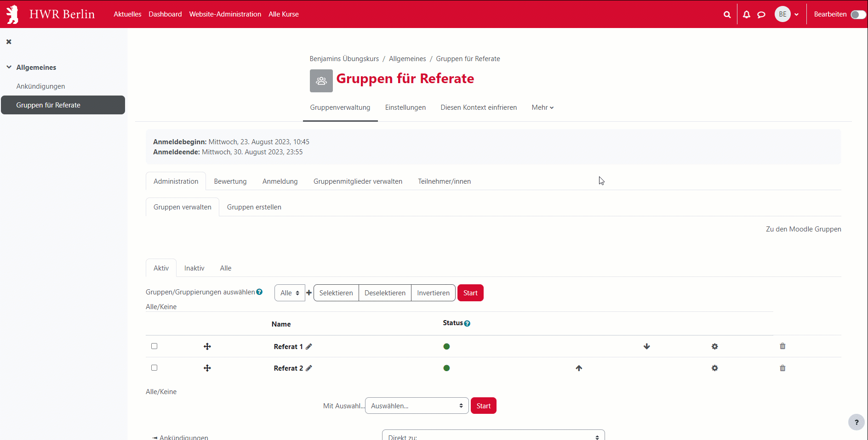Collapse the Allgemeines sidebar section
Viewport: 868px width, 440px height.
pos(9,67)
